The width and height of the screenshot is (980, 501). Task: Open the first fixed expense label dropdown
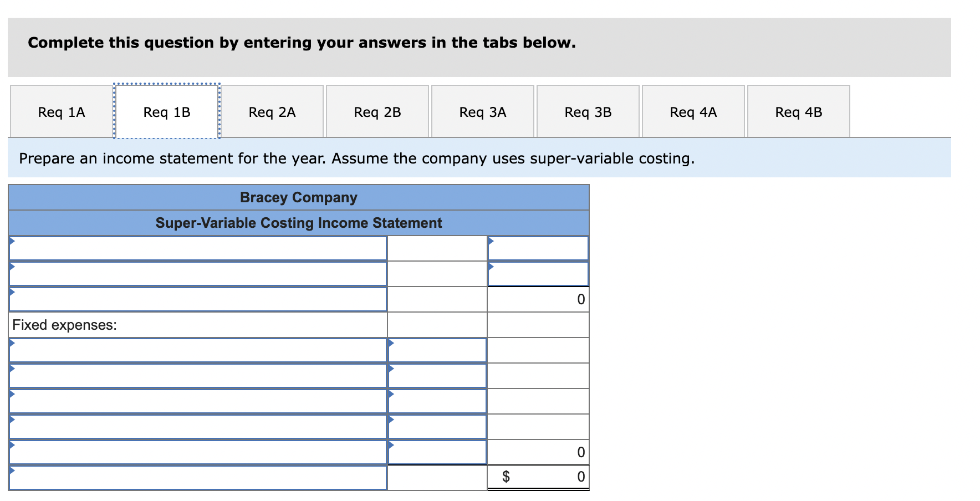(x=198, y=350)
